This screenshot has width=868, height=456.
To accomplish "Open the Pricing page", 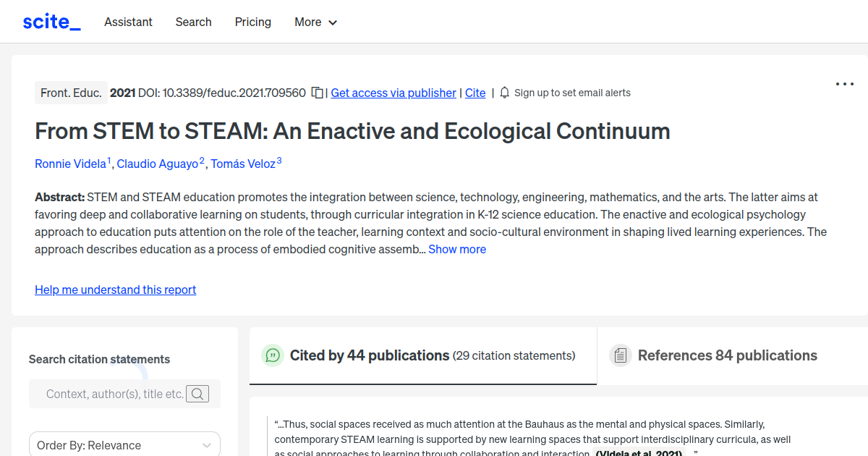I will 252,22.
